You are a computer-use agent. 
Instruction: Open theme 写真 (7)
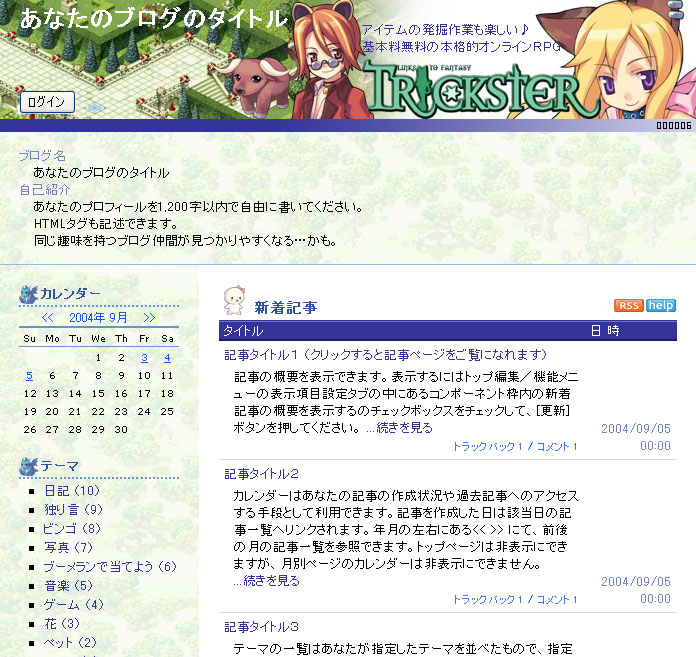68,547
